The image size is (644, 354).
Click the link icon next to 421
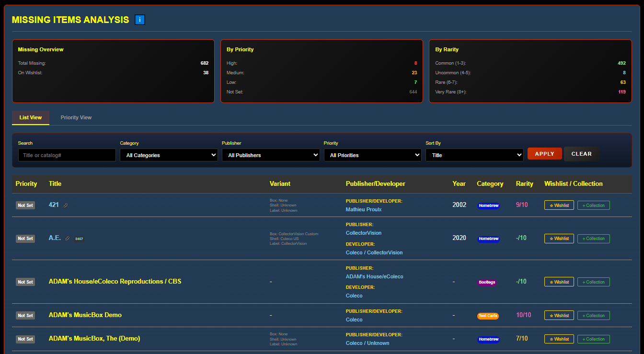point(66,205)
